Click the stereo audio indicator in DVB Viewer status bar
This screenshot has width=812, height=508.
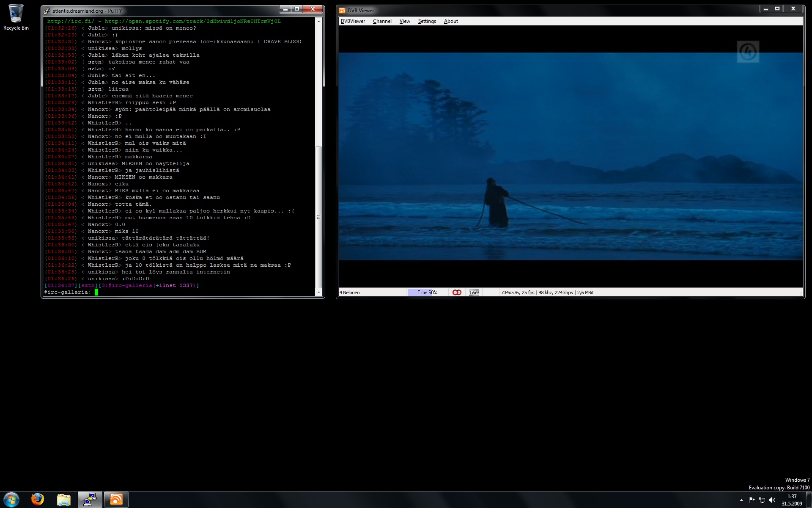457,293
